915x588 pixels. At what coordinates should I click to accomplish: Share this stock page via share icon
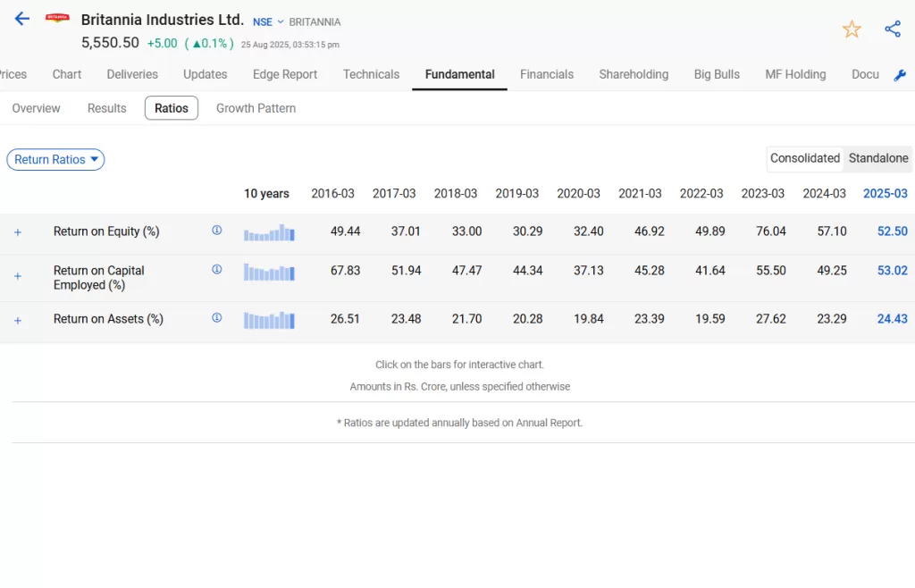(x=893, y=29)
